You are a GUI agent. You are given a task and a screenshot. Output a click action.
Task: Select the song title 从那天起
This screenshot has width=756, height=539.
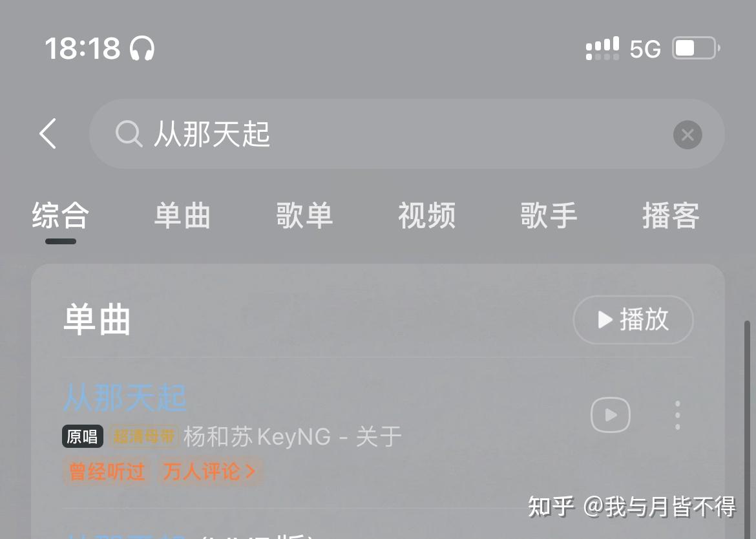coord(125,397)
